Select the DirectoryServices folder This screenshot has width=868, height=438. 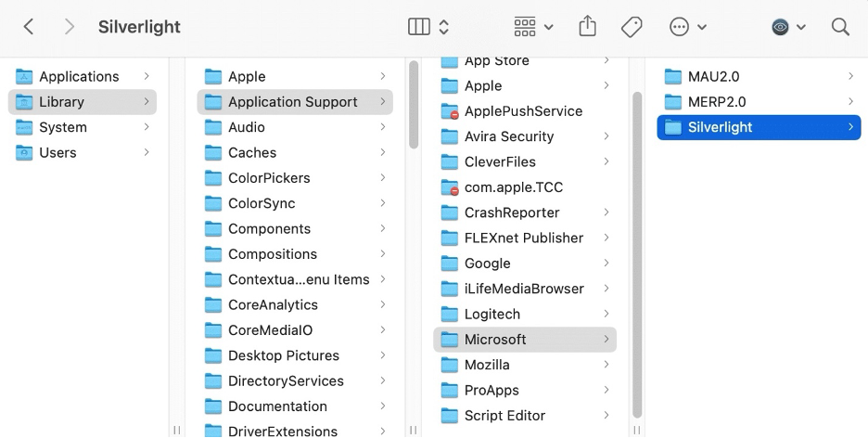295,381
